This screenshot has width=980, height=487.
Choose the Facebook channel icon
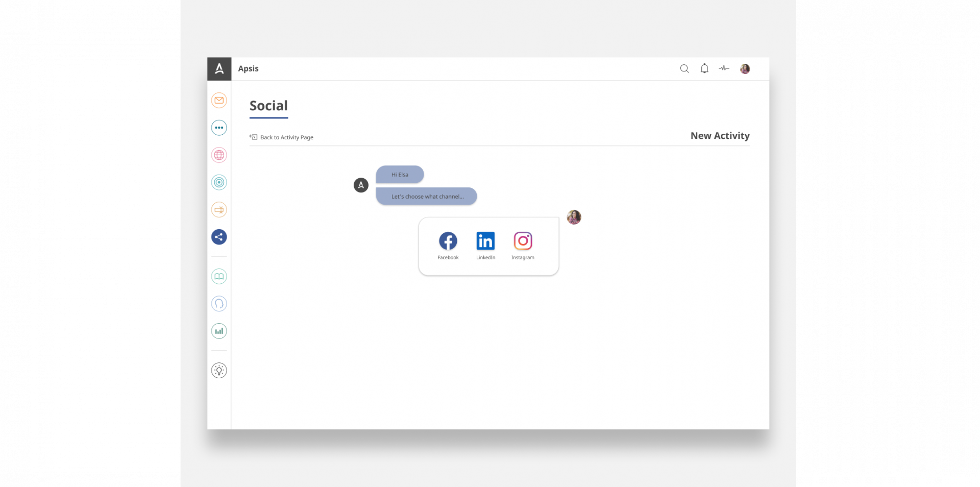point(448,241)
